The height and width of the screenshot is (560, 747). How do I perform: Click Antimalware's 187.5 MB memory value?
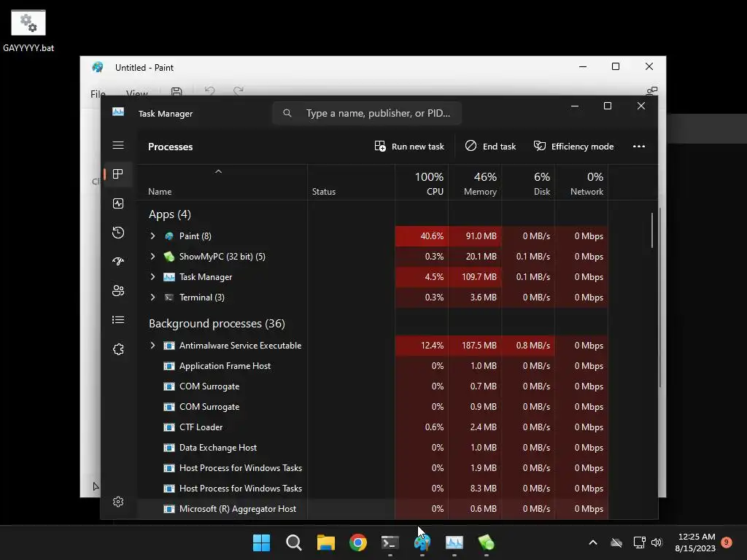pyautogui.click(x=479, y=346)
